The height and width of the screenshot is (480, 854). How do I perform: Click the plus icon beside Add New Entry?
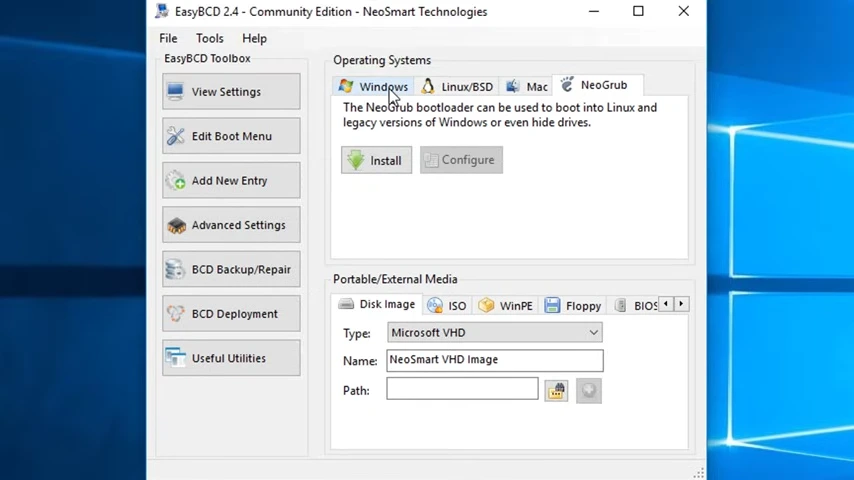click(176, 181)
